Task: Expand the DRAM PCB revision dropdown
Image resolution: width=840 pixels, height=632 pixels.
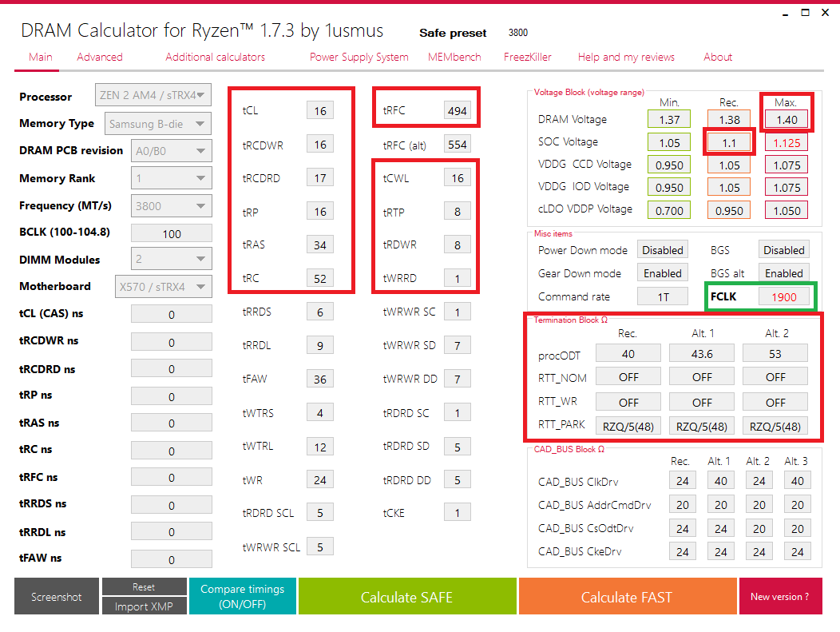Action: tap(171, 150)
